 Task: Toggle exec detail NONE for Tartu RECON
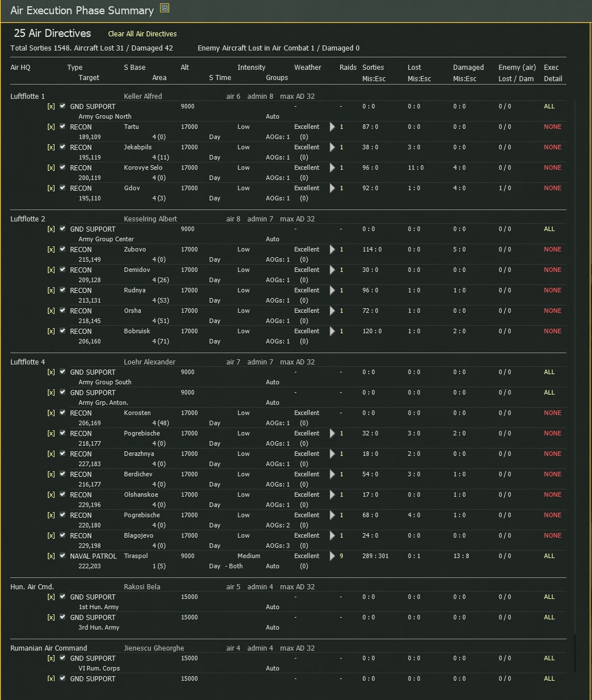pyautogui.click(x=552, y=127)
